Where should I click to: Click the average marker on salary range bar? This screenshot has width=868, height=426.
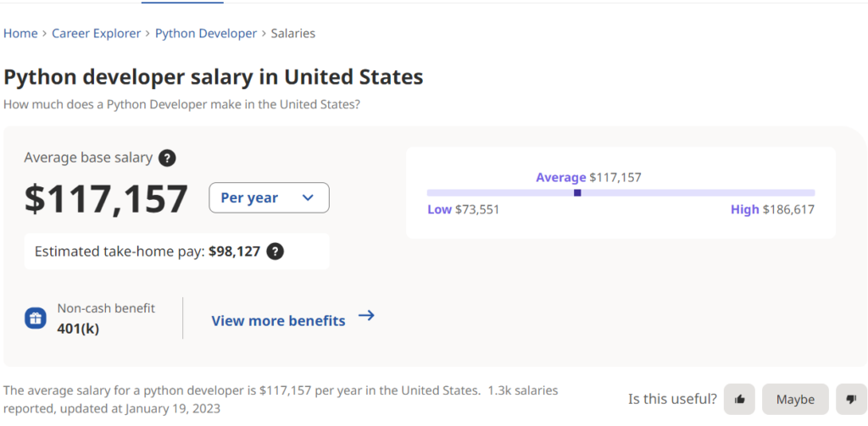(x=577, y=193)
